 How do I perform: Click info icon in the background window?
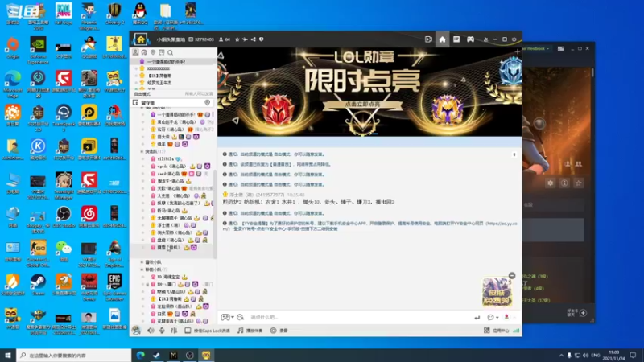coord(564,183)
